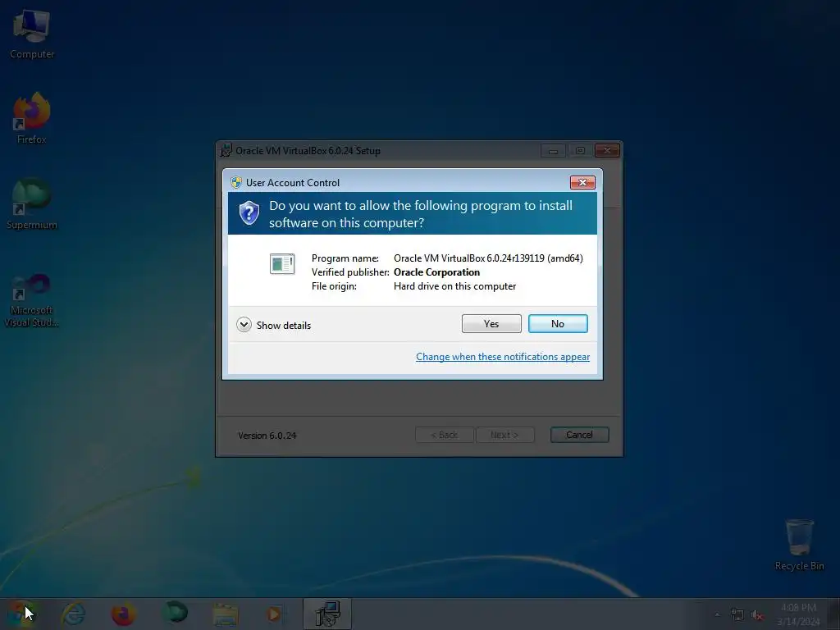
Task: Click the program file icon in UAC dialog
Action: point(282,263)
